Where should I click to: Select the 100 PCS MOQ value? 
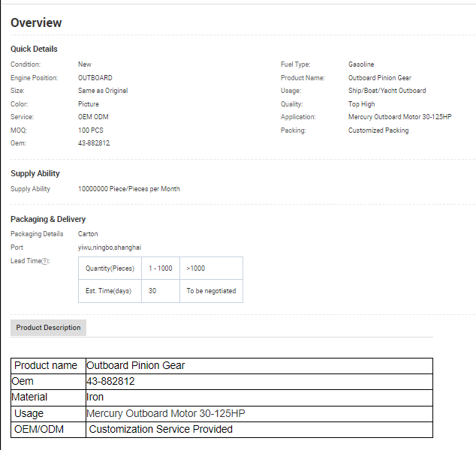pyautogui.click(x=91, y=130)
